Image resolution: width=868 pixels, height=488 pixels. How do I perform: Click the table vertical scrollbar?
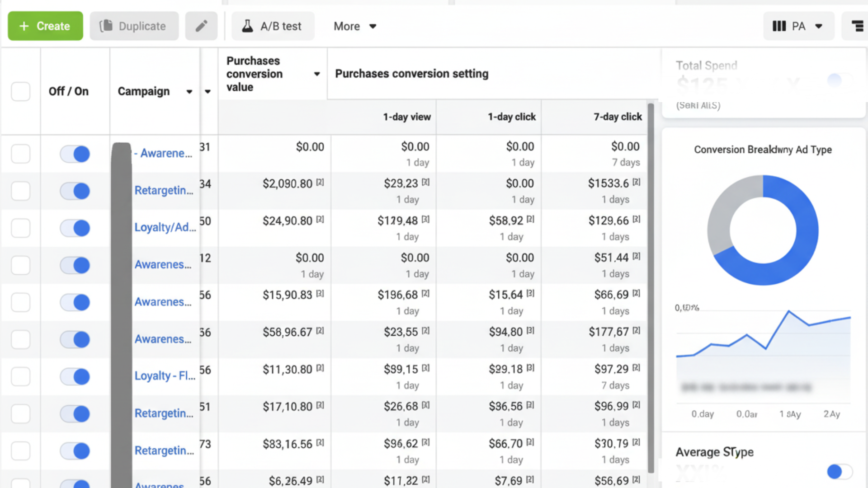click(651, 289)
